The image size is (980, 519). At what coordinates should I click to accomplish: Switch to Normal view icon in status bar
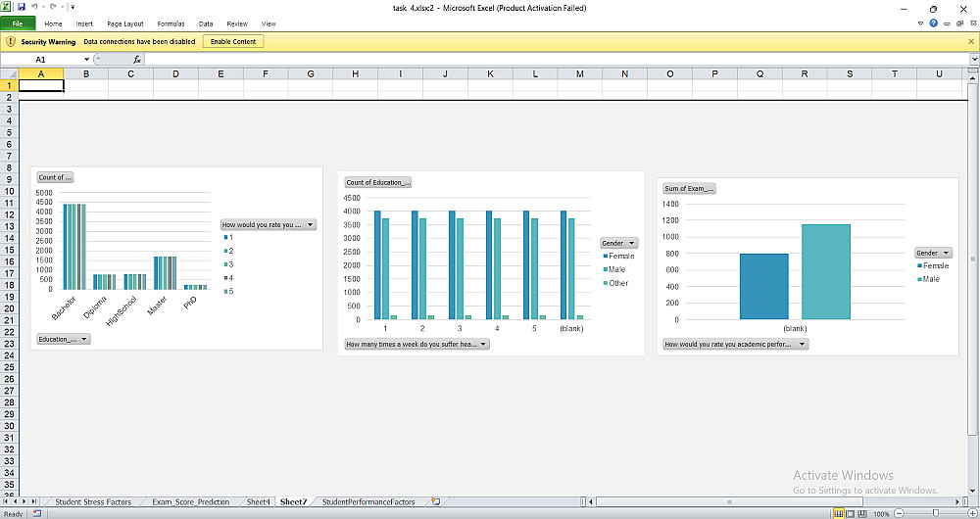coord(839,513)
